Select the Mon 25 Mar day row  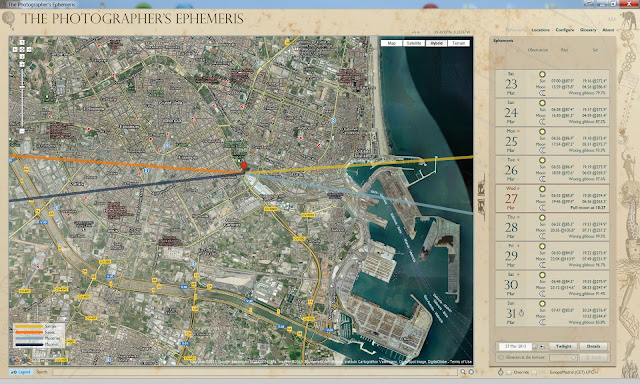552,141
